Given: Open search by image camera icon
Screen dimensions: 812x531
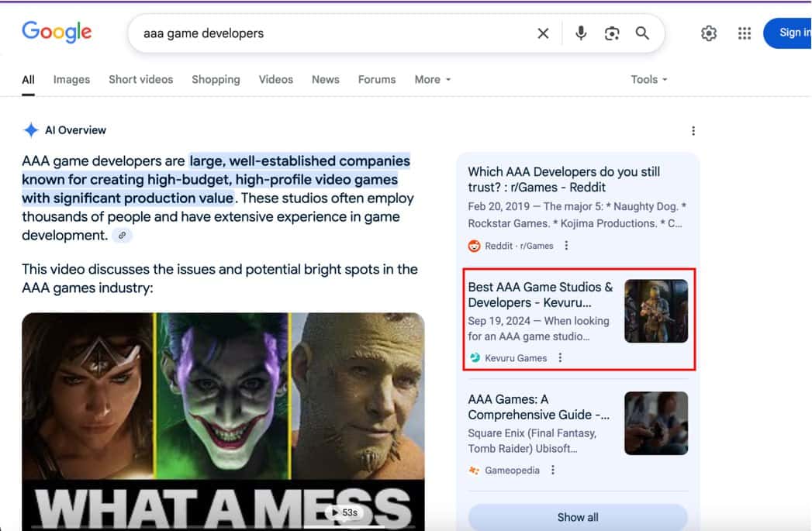Looking at the screenshot, I should [612, 33].
